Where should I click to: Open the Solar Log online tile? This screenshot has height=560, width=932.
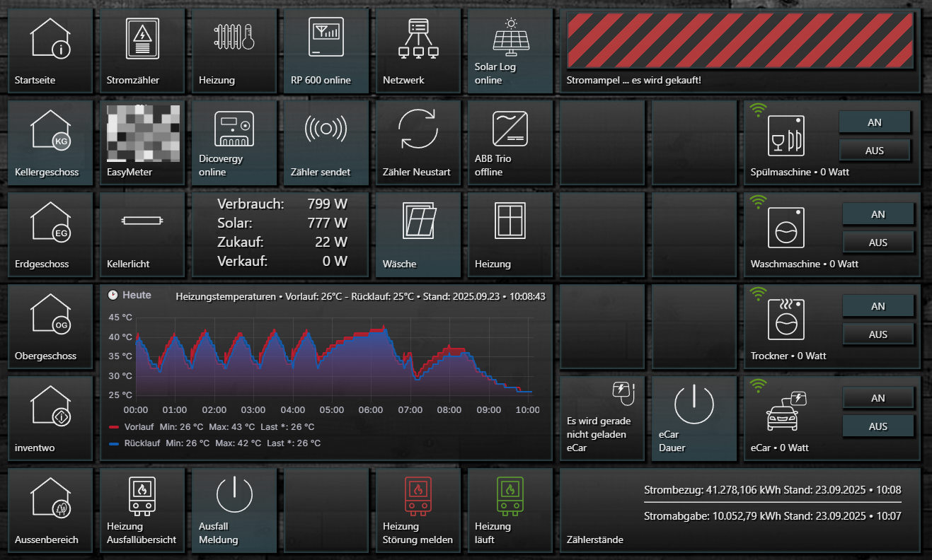pyautogui.click(x=510, y=50)
